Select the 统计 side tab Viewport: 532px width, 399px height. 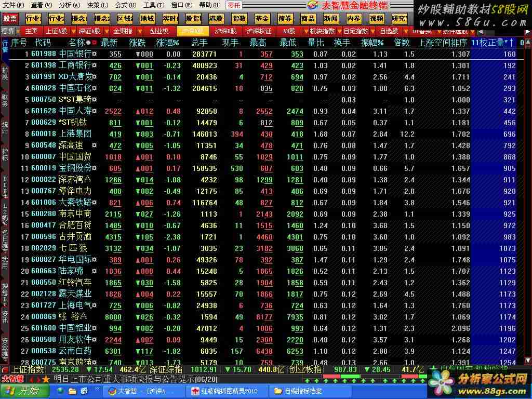click(x=5, y=127)
